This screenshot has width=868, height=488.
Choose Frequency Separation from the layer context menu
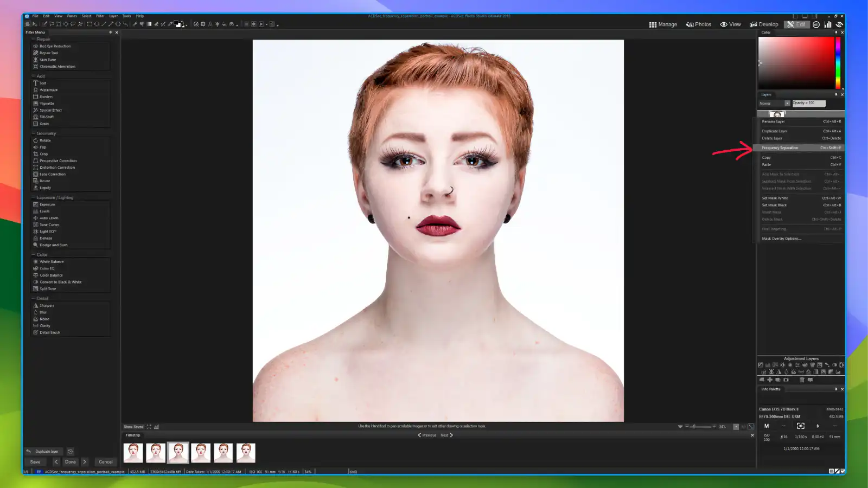pyautogui.click(x=780, y=147)
